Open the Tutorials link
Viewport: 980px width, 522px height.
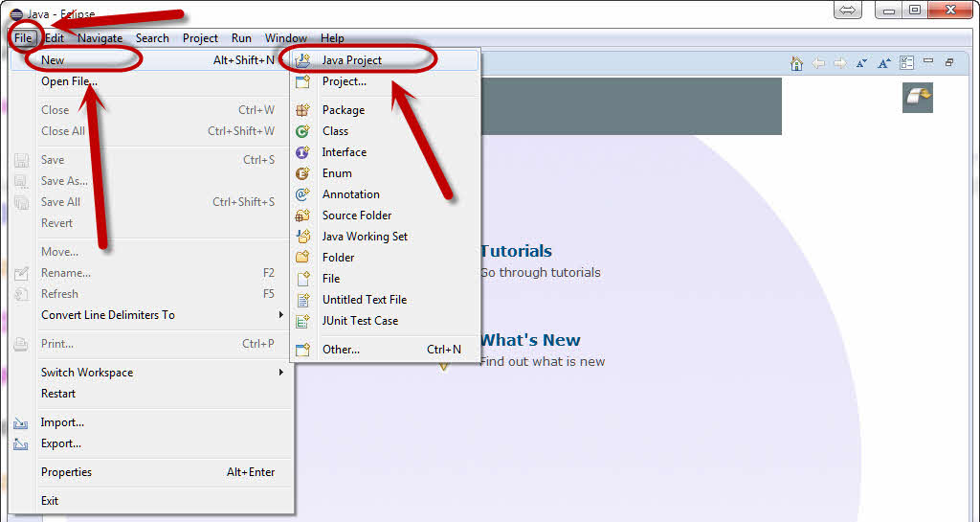pos(516,251)
